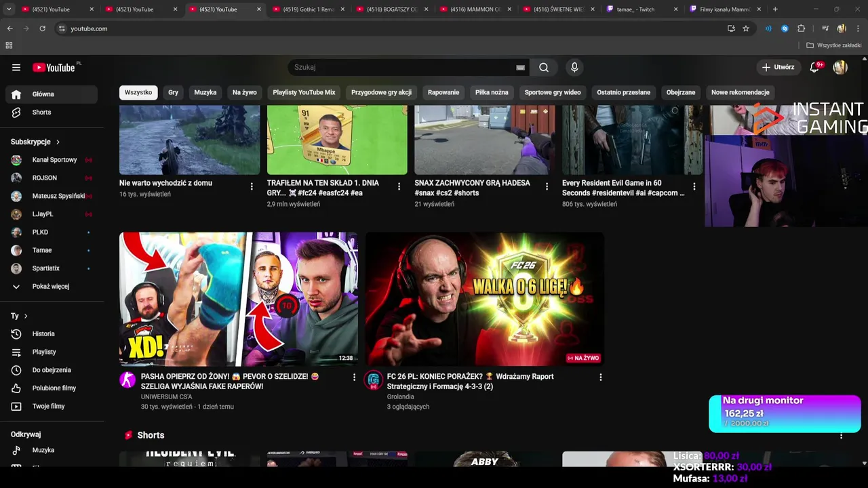Open Tamae channel

(52, 250)
